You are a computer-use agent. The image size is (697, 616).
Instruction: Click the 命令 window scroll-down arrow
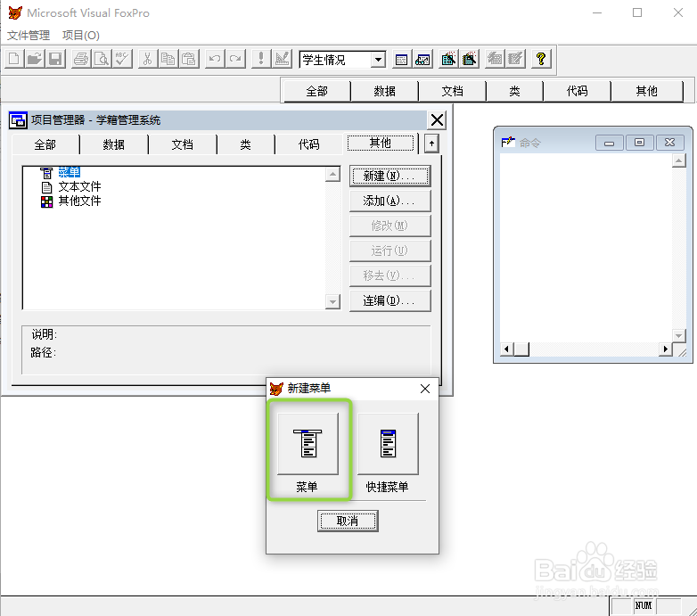[x=679, y=335]
